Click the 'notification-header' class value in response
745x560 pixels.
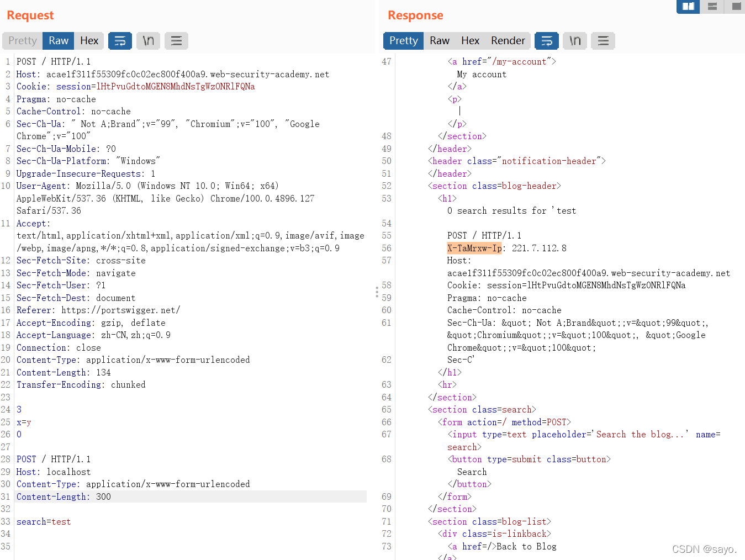coord(549,161)
